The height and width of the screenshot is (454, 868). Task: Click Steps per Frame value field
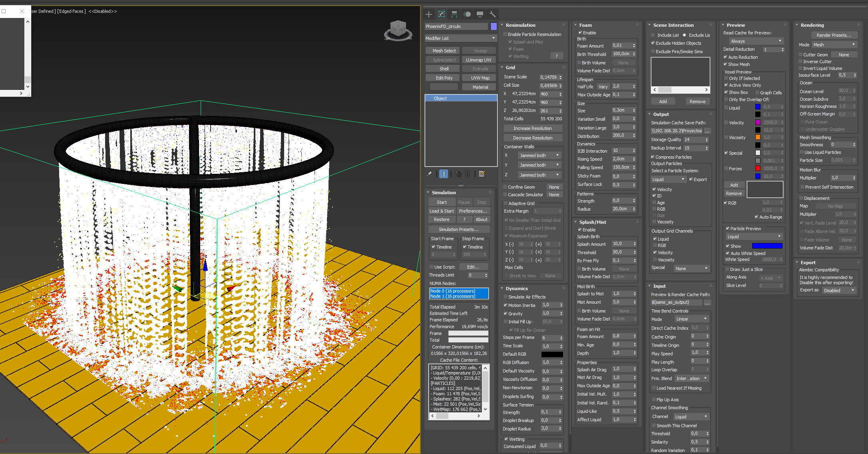pyautogui.click(x=550, y=338)
